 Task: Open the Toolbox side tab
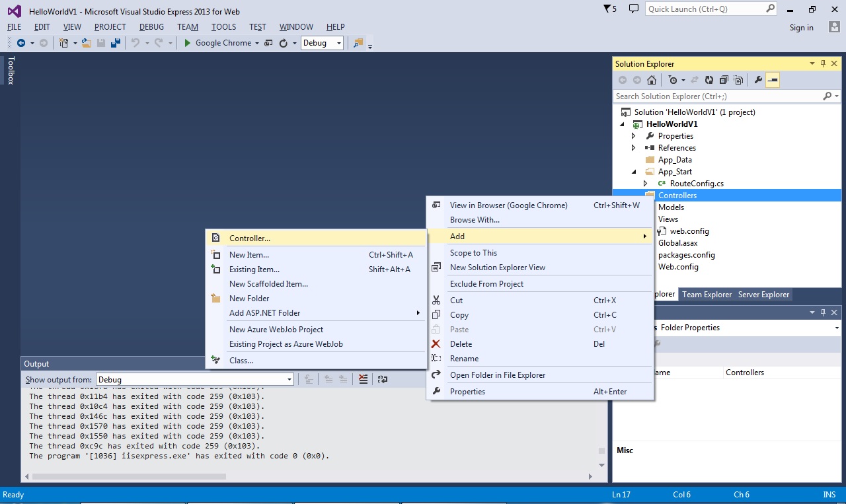(x=10, y=70)
